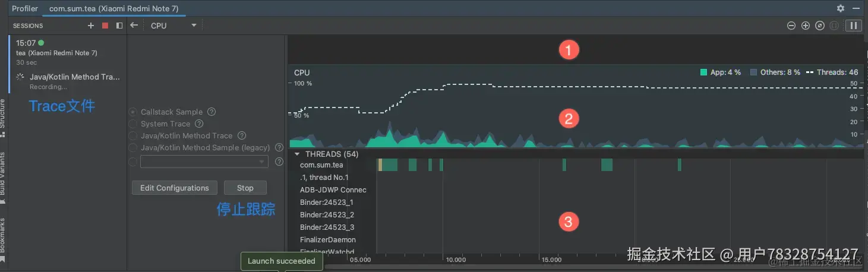Hide the Profiler tool window
868x272 pixels.
point(856,8)
